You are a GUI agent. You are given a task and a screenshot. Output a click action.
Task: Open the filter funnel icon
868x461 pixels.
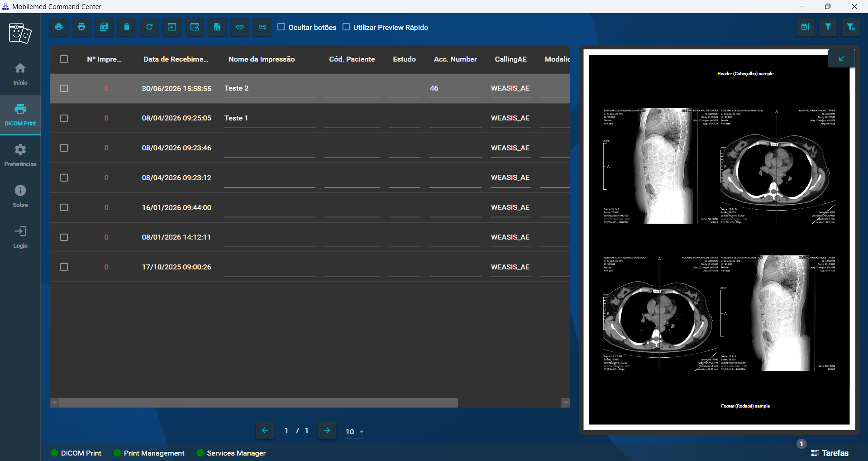[828, 27]
